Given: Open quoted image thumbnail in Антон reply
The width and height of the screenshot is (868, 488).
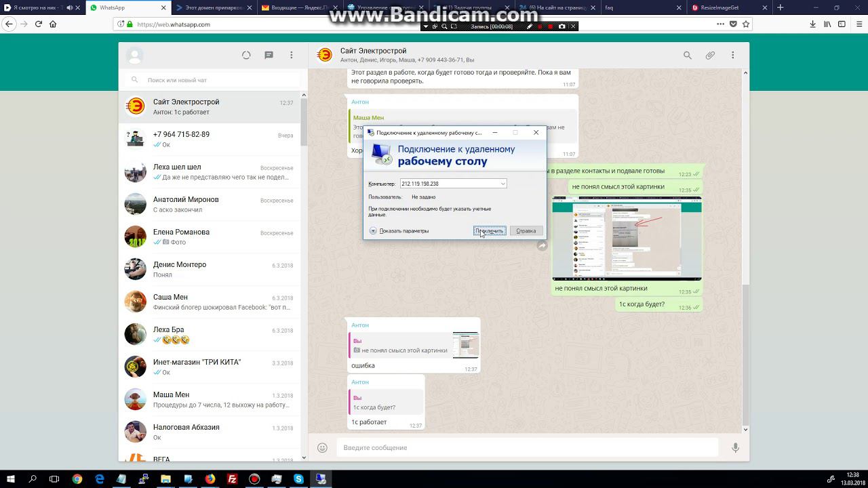Looking at the screenshot, I should click(466, 345).
